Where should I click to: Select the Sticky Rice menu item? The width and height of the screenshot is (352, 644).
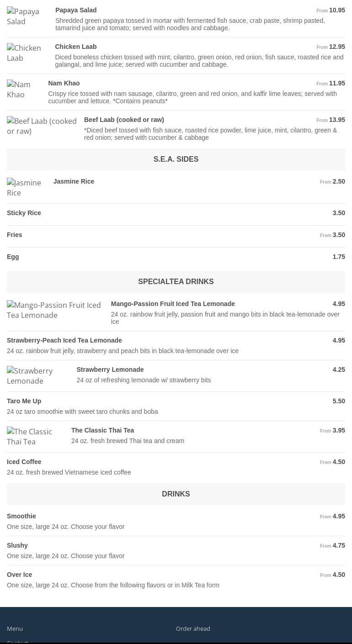click(x=24, y=213)
